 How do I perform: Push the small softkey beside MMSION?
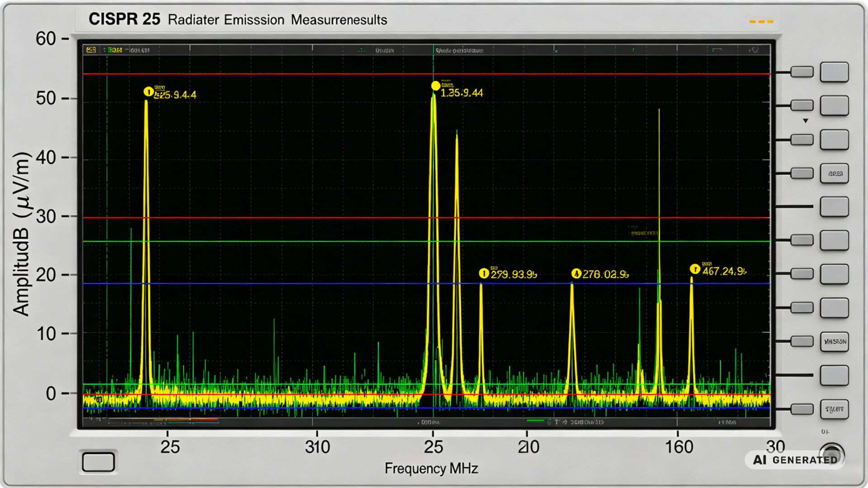click(802, 342)
